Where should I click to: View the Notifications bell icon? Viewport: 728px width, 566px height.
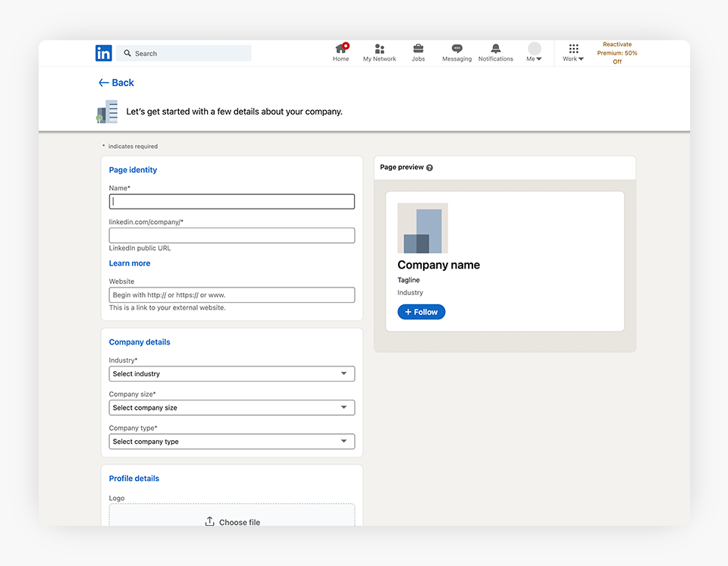495,49
